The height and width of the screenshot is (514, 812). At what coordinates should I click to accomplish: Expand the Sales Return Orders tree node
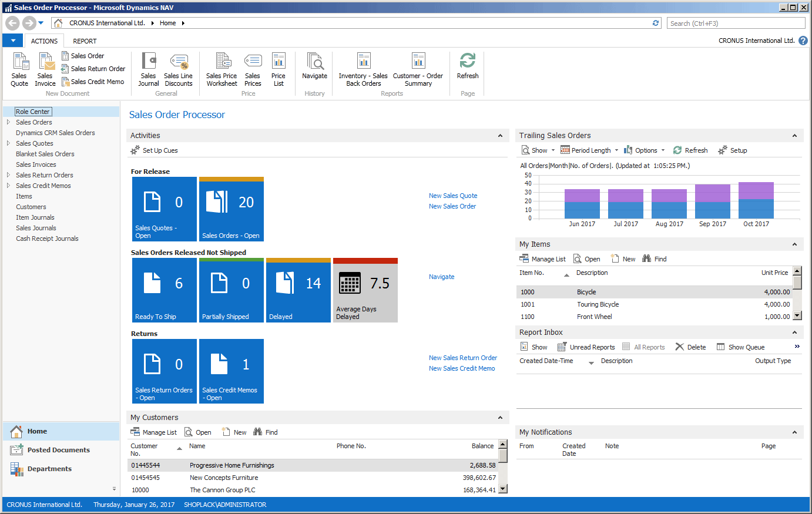click(8, 175)
